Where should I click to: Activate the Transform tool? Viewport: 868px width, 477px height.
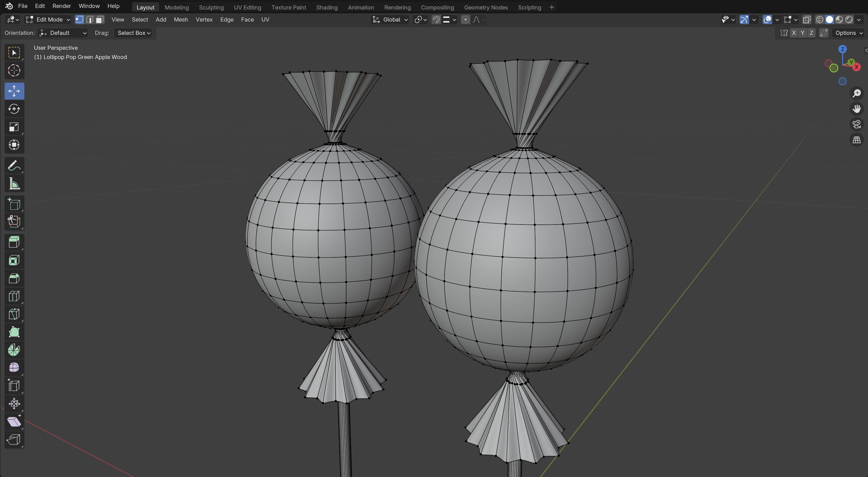click(x=14, y=145)
